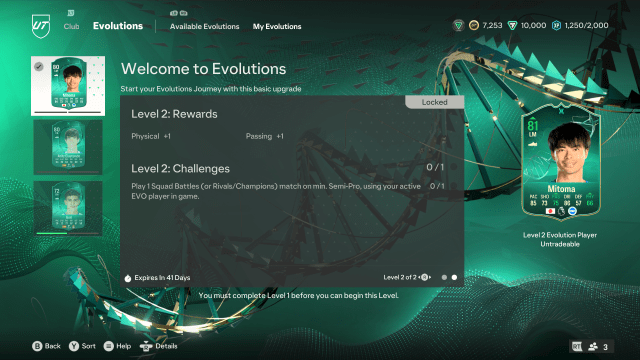The width and height of the screenshot is (640, 360).
Task: Select the second 80-rated evolution card thumbnail
Action: click(x=68, y=147)
